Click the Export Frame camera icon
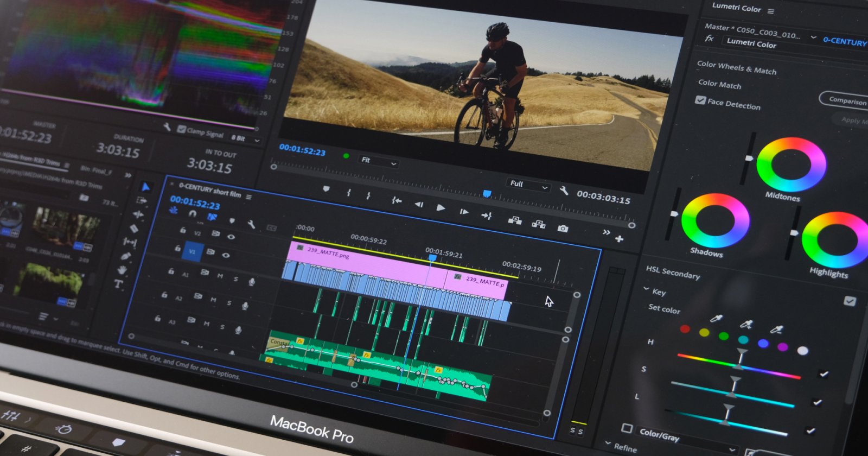This screenshot has height=456, width=868. (x=563, y=229)
